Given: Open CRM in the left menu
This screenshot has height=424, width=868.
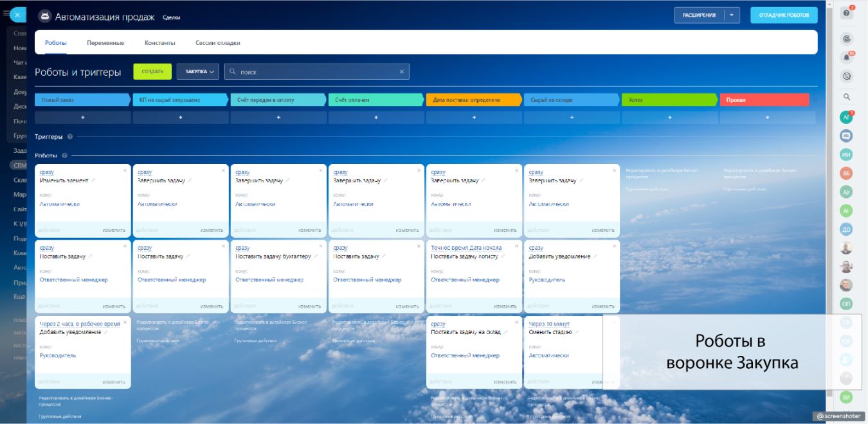Looking at the screenshot, I should click(19, 165).
